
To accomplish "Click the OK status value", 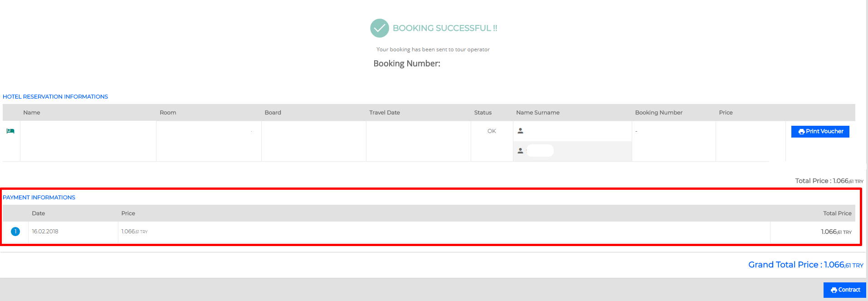I will [492, 131].
